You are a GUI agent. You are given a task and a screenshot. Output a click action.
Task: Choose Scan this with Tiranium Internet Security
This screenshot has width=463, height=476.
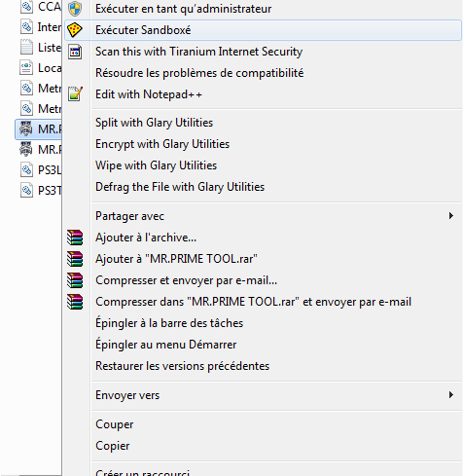pyautogui.click(x=198, y=52)
